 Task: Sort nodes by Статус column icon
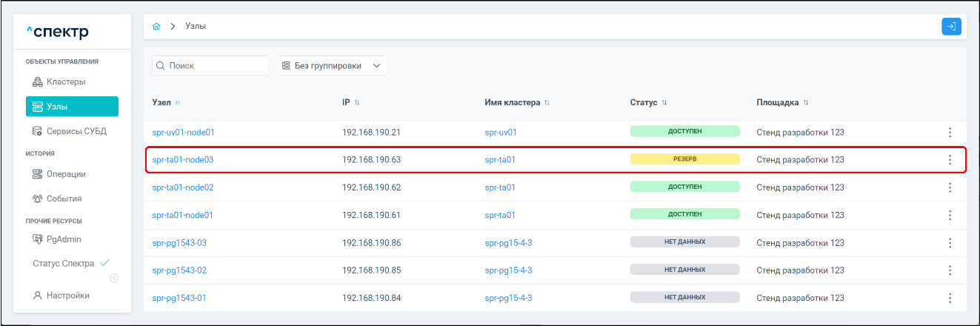(664, 102)
